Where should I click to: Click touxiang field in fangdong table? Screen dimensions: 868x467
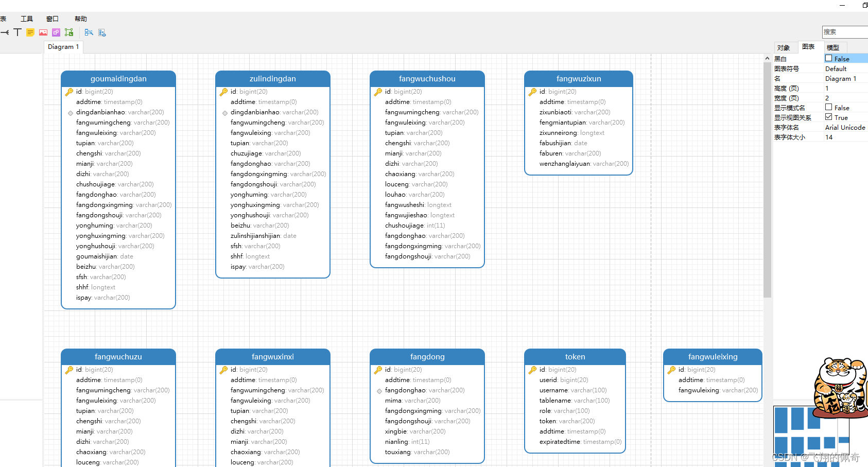tap(417, 452)
